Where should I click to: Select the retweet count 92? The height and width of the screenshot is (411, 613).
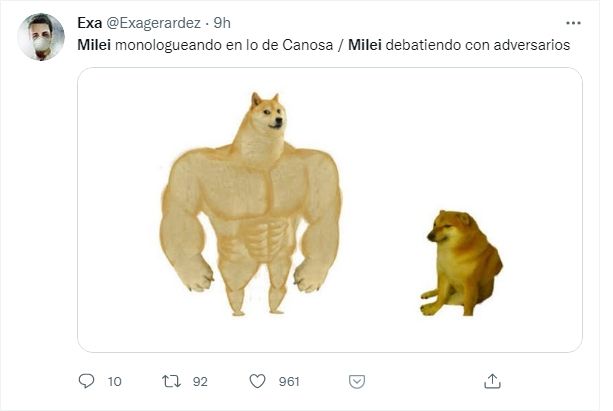[200, 381]
